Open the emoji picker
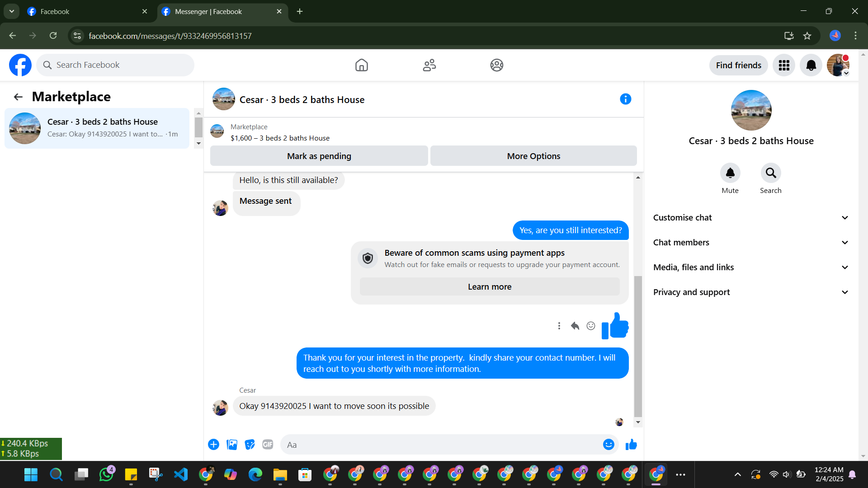The image size is (868, 488). tap(609, 445)
